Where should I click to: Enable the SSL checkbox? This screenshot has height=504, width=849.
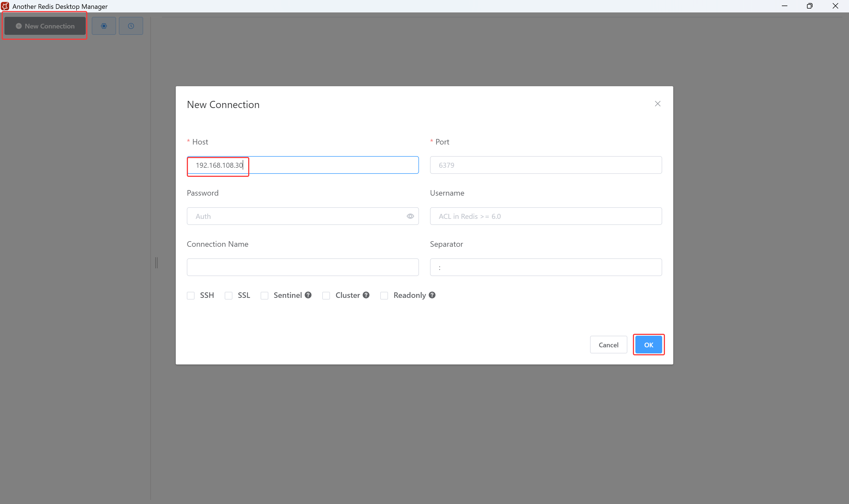click(x=229, y=296)
